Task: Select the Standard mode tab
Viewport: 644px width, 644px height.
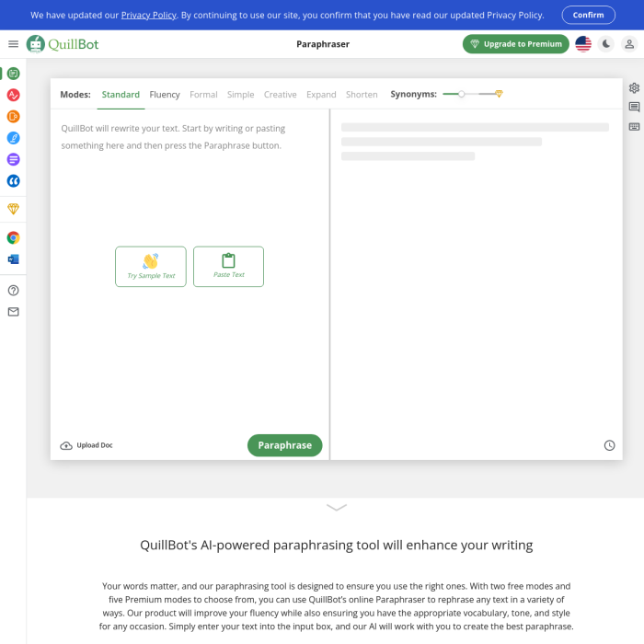Action: (x=121, y=95)
